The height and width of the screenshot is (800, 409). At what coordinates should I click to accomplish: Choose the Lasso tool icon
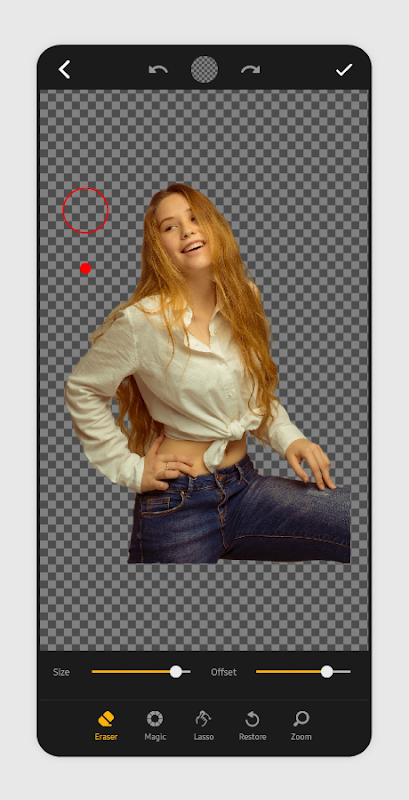point(203,718)
